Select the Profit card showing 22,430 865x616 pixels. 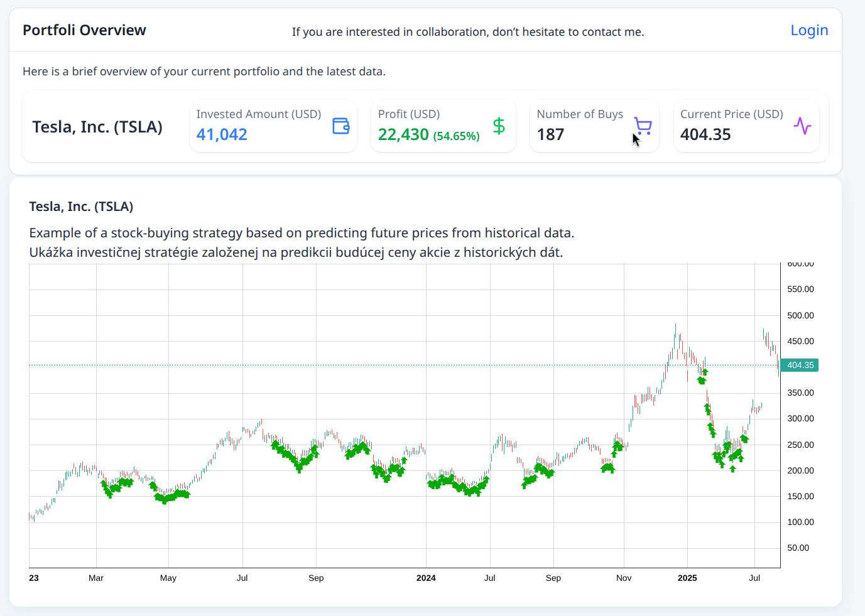pyautogui.click(x=443, y=126)
